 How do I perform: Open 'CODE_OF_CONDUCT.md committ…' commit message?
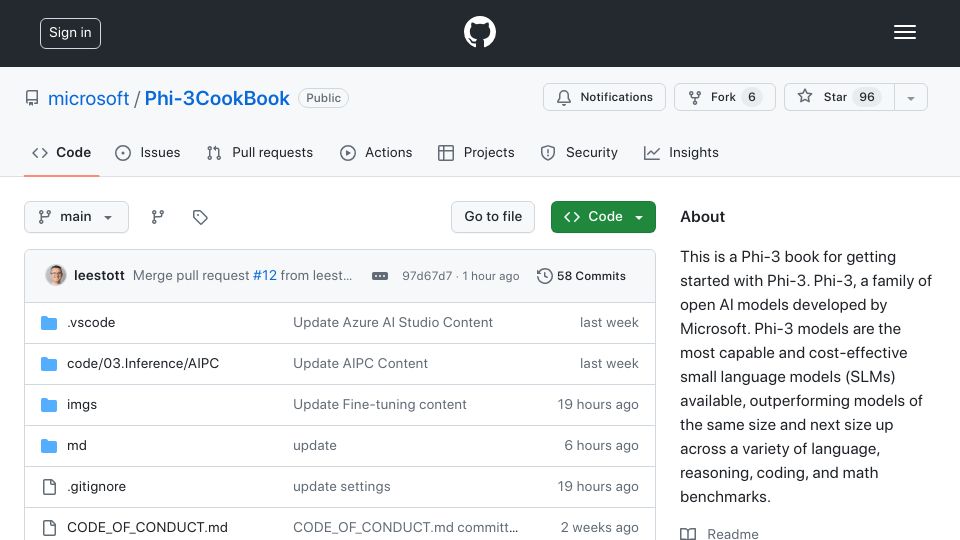[x=405, y=528]
